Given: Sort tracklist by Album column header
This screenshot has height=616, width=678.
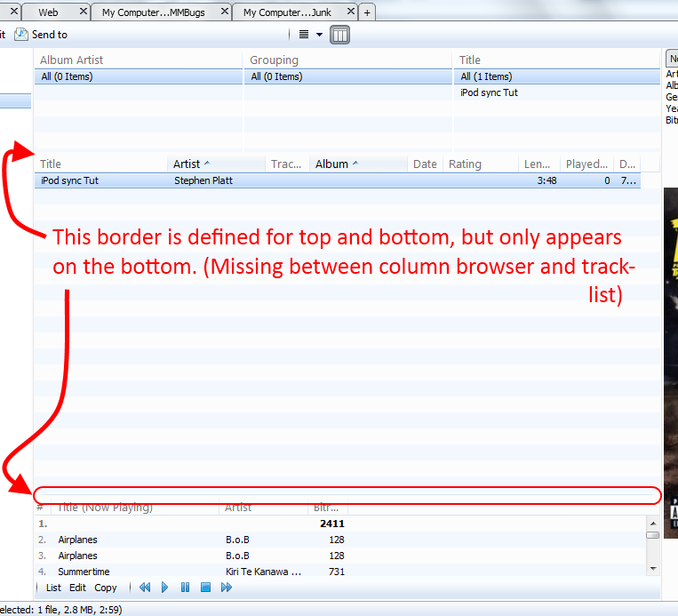Looking at the screenshot, I should (331, 164).
